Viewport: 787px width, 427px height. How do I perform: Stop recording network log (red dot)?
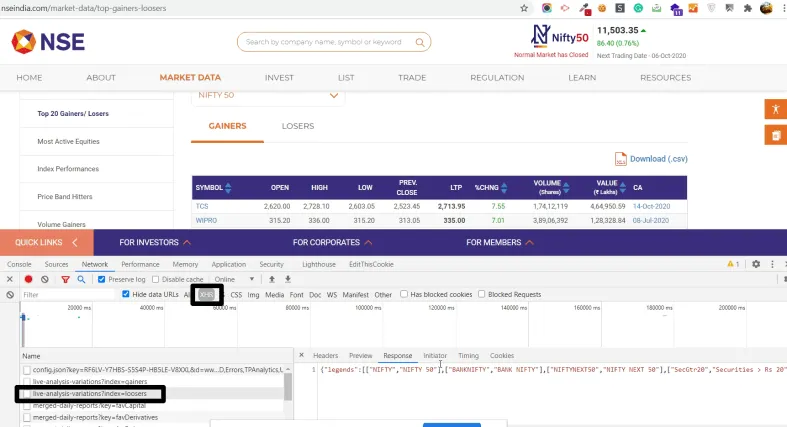click(x=28, y=279)
